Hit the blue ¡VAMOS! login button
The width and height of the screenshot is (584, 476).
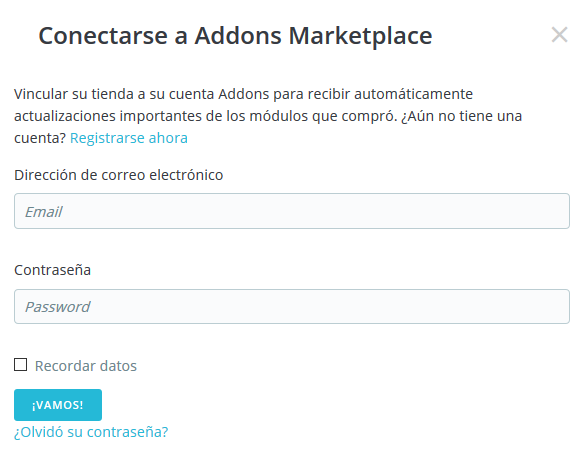click(x=58, y=405)
